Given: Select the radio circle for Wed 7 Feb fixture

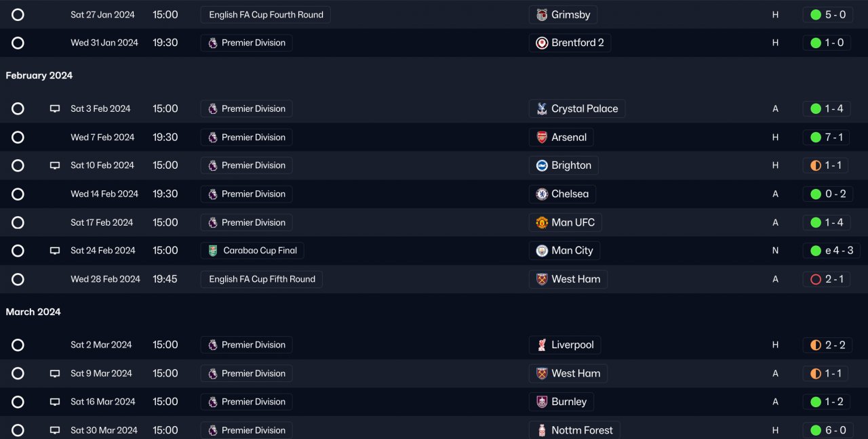Looking at the screenshot, I should [18, 138].
